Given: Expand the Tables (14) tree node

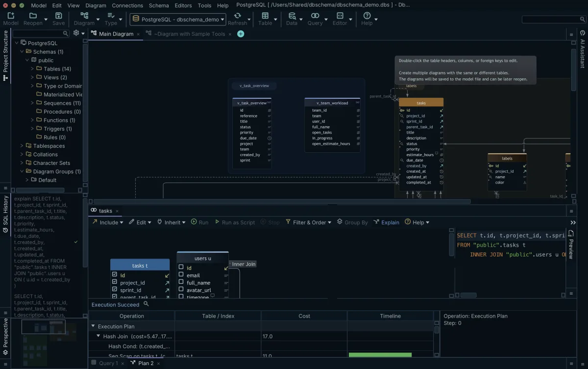Looking at the screenshot, I should [32, 69].
